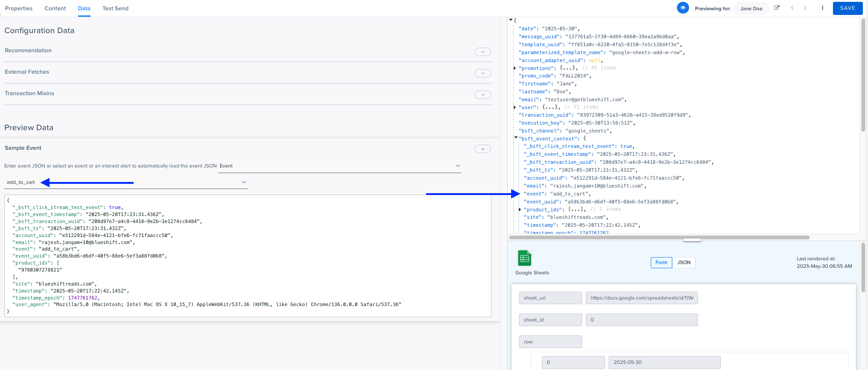Click "9780307278821" product id in editor

point(40,270)
